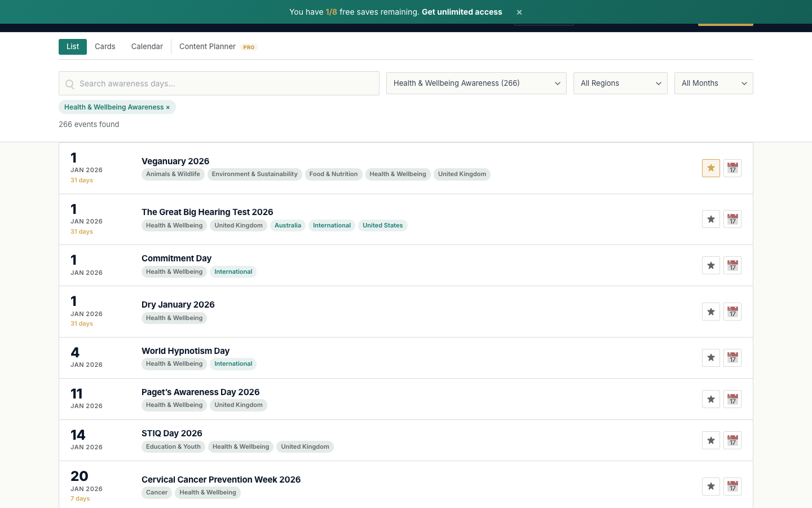This screenshot has height=508, width=812.
Task: Click the calendar icon for Paget's Awareness Day
Action: click(732, 398)
